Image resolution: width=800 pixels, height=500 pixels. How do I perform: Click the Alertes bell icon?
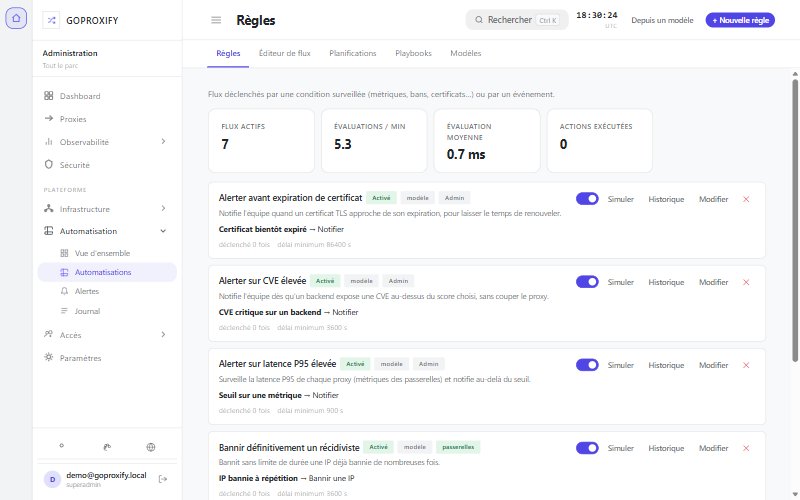pos(64,291)
